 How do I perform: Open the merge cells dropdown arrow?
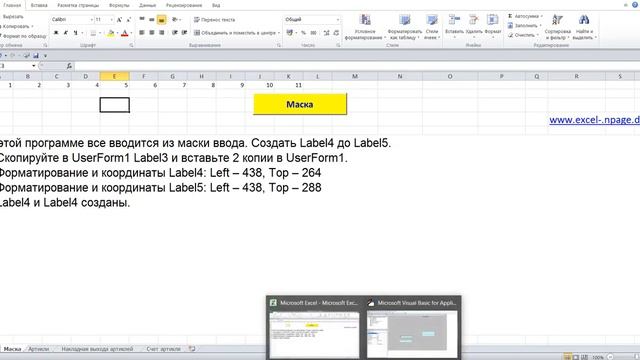tap(279, 33)
